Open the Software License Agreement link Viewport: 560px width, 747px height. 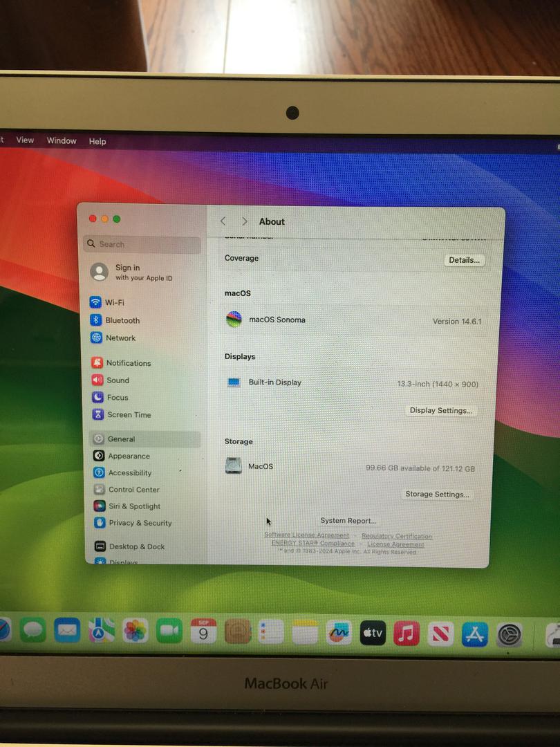coord(307,535)
